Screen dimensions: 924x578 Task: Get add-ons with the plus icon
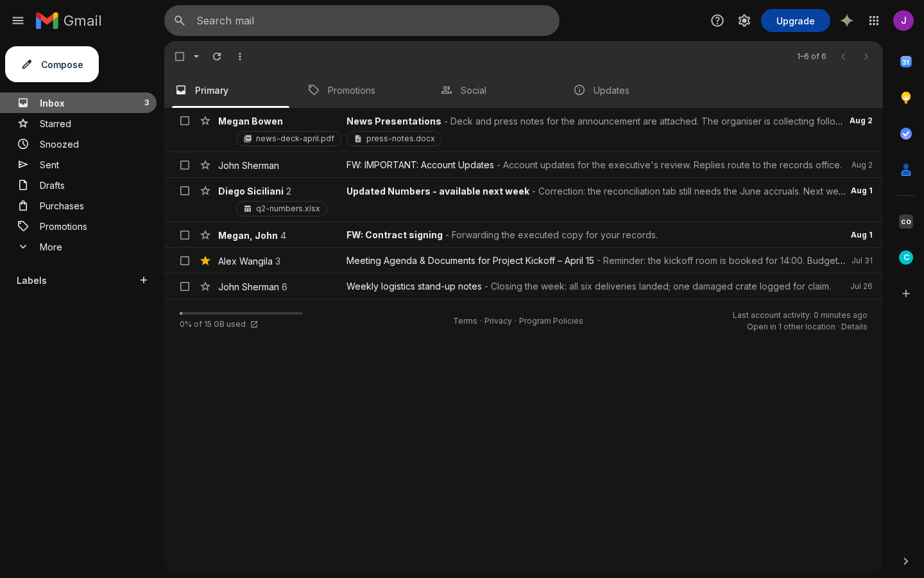906,293
